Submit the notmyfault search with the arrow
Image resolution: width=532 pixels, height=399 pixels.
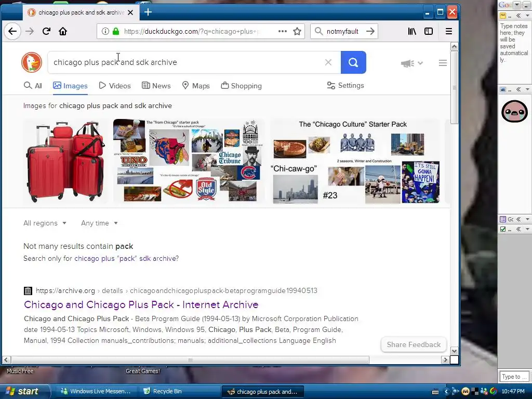(370, 31)
